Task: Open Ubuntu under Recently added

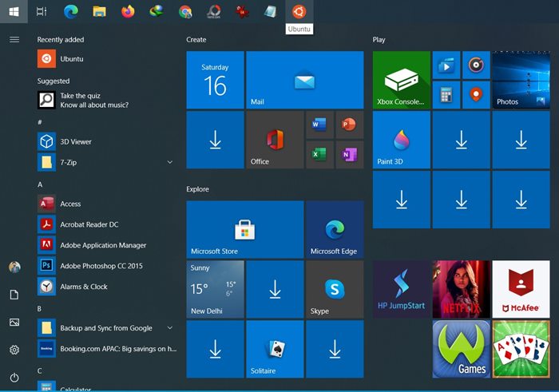Action: click(x=107, y=59)
